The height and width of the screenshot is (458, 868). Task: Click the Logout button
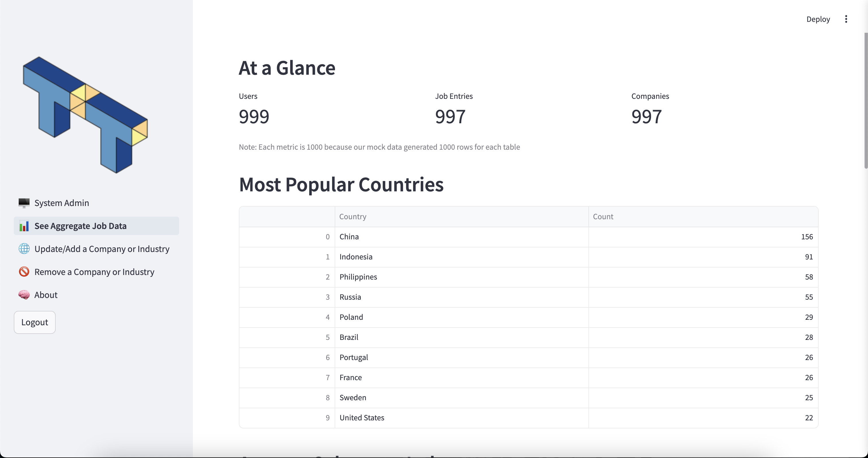pyautogui.click(x=35, y=322)
